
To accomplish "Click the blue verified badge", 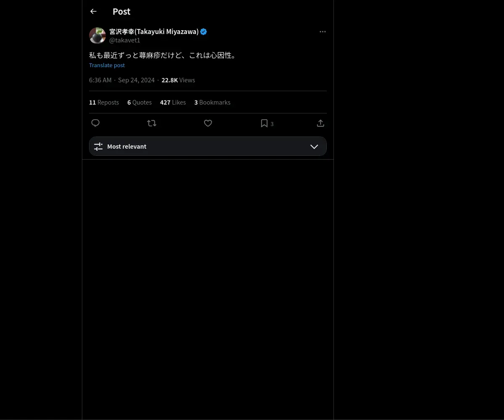I will pos(204,31).
